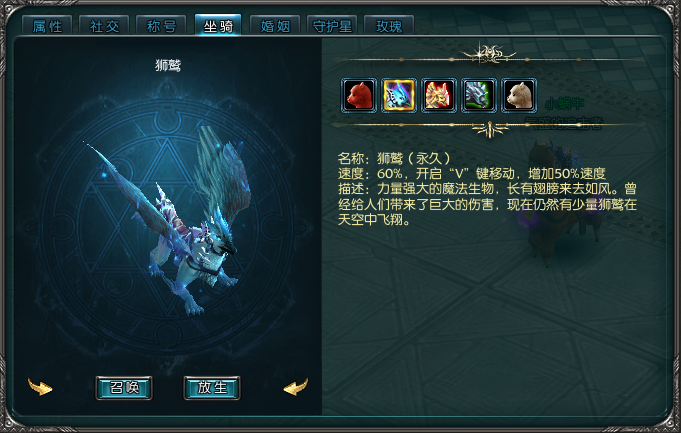Switch to the 婚姻 marriage tab
The image size is (681, 433).
(x=275, y=26)
